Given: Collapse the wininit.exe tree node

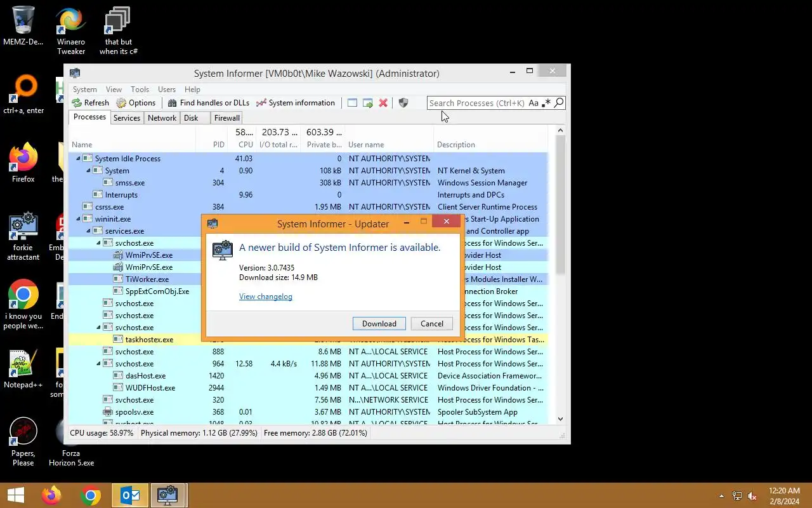Looking at the screenshot, I should point(78,219).
